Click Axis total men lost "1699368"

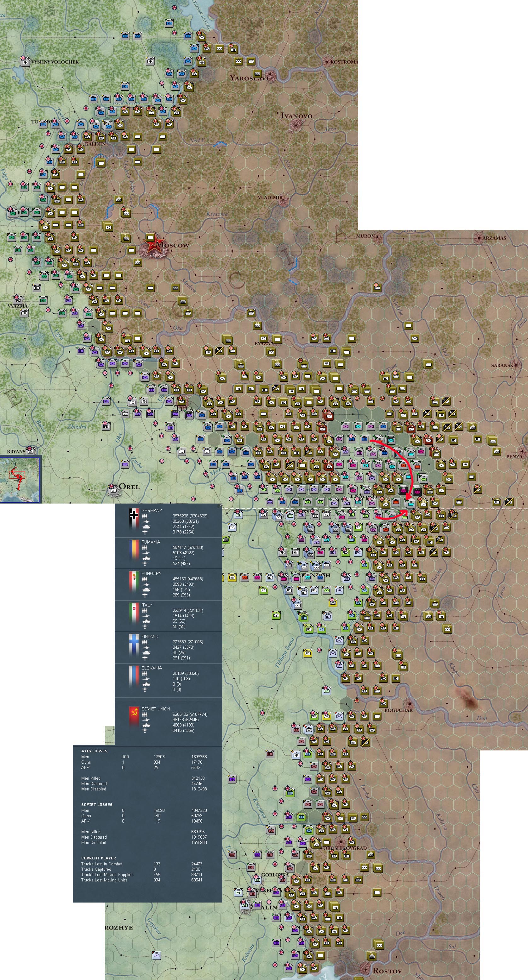(199, 757)
